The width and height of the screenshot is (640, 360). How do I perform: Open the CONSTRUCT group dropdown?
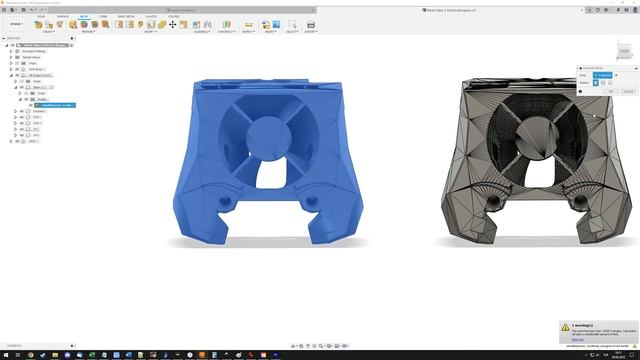coord(226,31)
